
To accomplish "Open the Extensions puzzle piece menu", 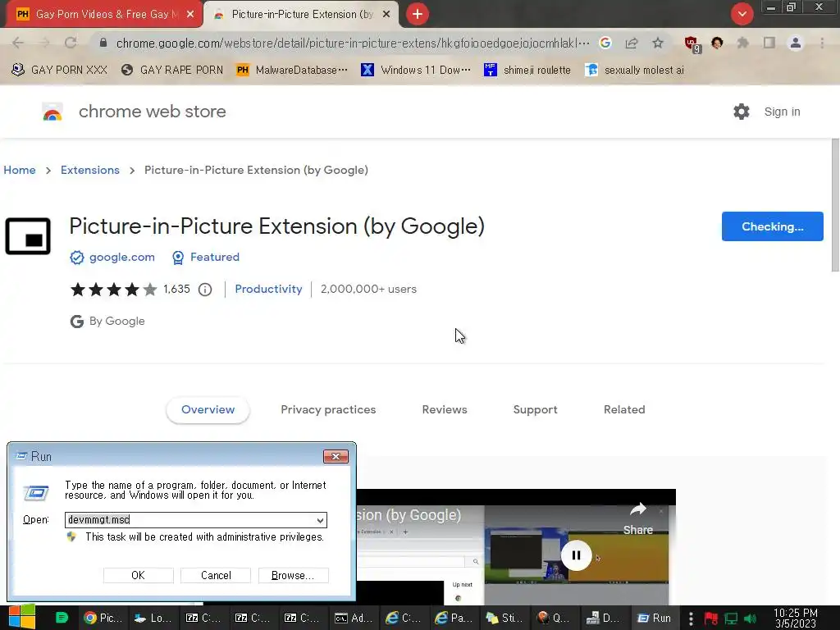I will [742, 43].
